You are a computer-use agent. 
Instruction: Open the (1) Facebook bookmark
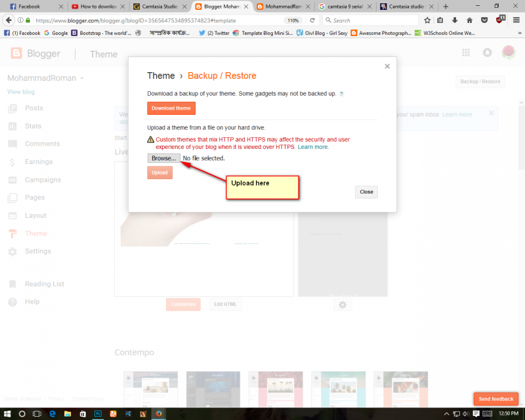22,33
